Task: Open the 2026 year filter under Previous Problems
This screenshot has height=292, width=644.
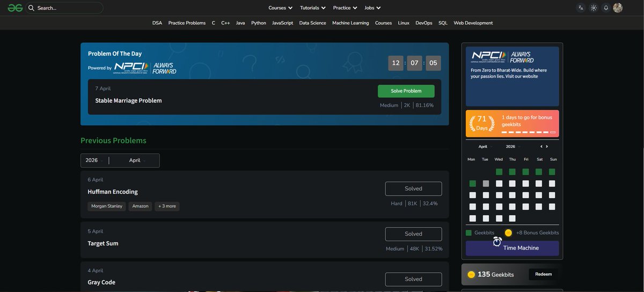Action: pyautogui.click(x=94, y=160)
